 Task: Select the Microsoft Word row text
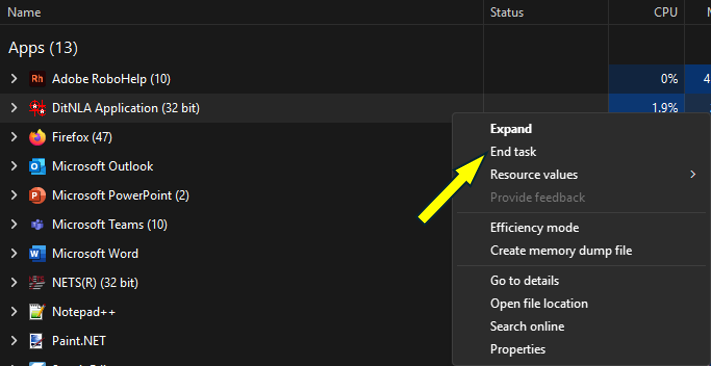pyautogui.click(x=95, y=254)
